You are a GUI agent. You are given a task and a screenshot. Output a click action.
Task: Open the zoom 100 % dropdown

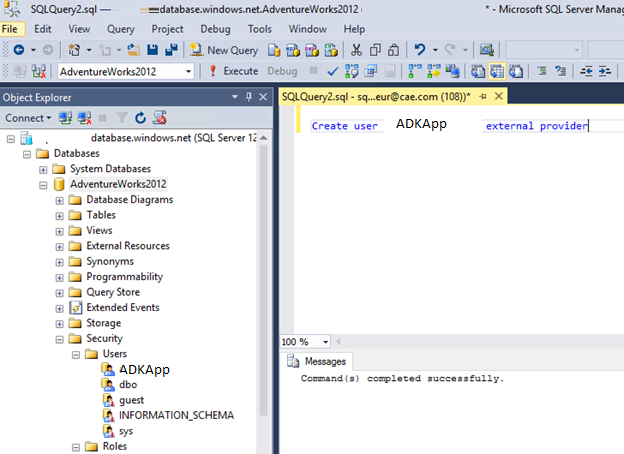[x=325, y=342]
